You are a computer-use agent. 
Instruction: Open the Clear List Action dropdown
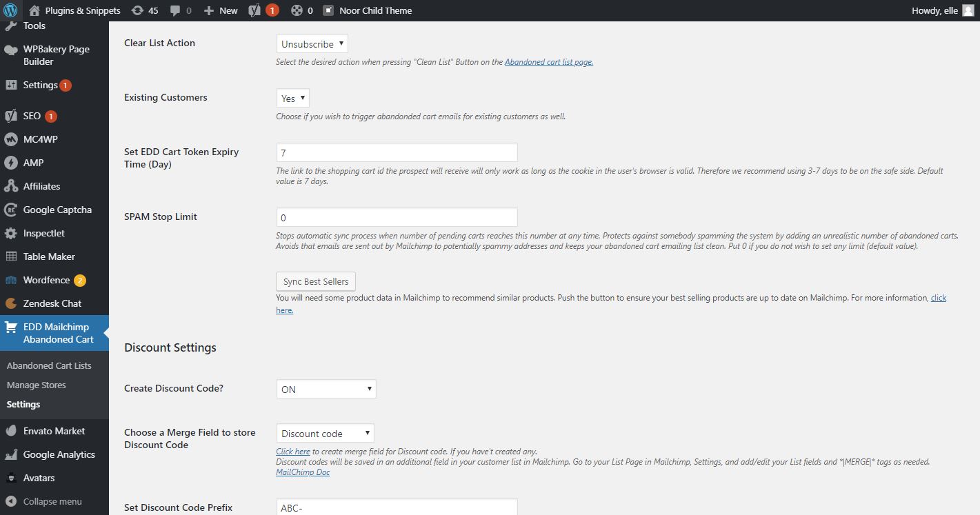(312, 43)
